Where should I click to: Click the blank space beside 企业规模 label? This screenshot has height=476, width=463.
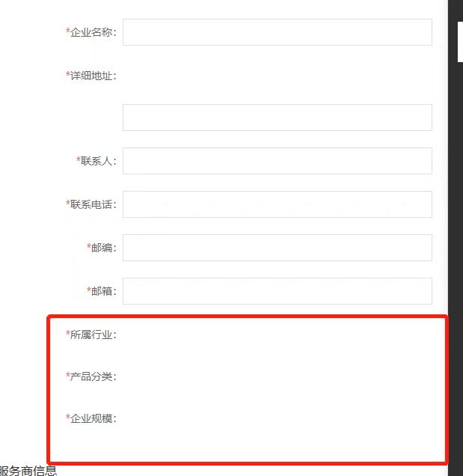pyautogui.click(x=277, y=418)
